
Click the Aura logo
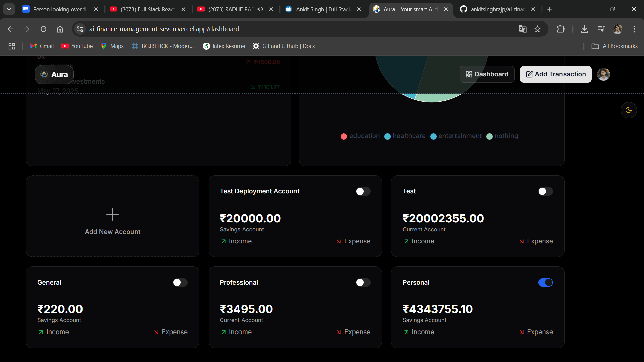(54, 74)
